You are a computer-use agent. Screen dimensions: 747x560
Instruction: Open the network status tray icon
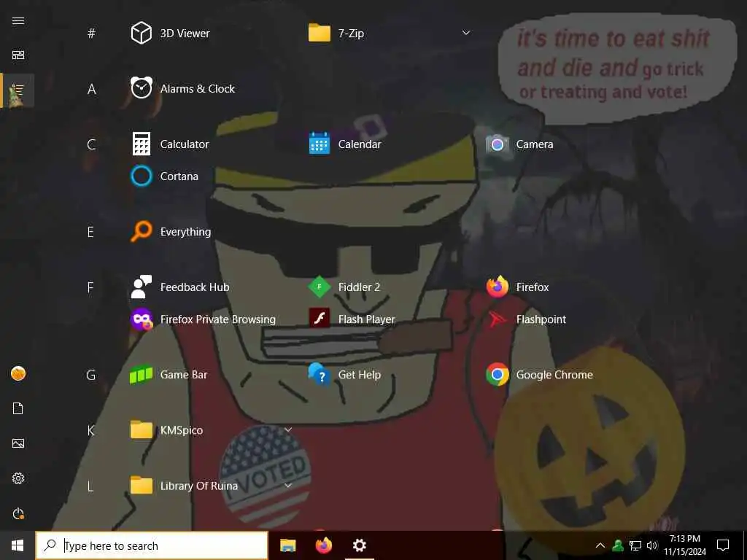pyautogui.click(x=635, y=545)
